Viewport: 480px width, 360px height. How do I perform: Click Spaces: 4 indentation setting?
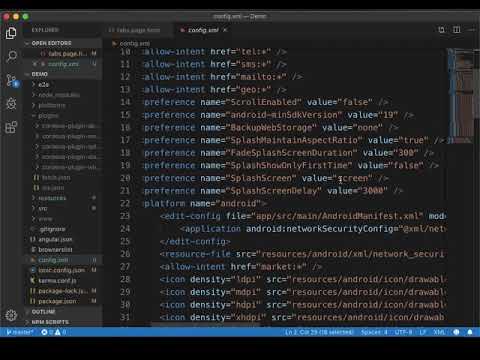point(374,332)
